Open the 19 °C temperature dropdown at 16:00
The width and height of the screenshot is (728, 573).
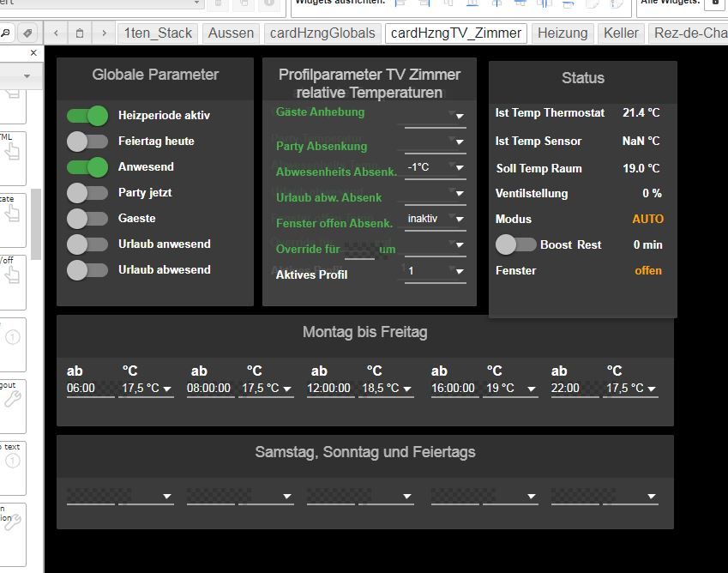tap(510, 389)
